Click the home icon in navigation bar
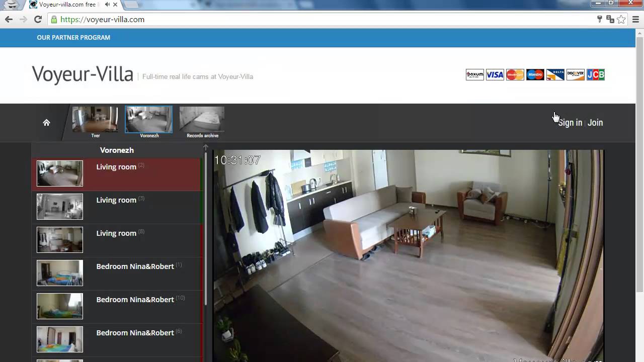This screenshot has width=644, height=362. tap(46, 122)
